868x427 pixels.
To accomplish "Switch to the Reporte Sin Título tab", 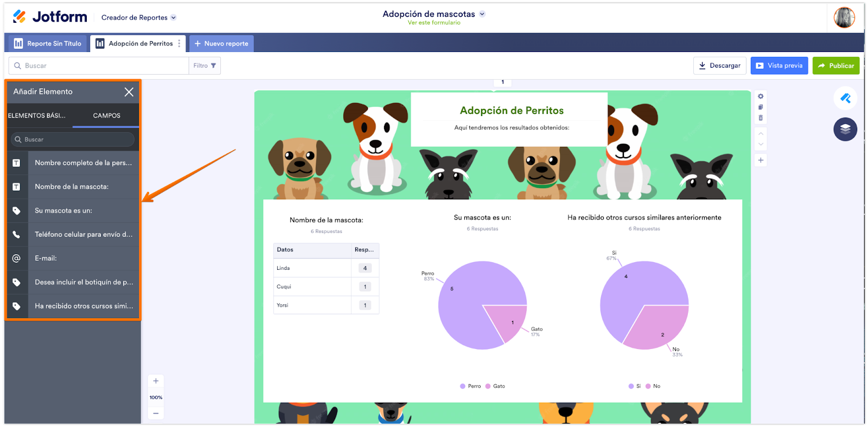I will tap(48, 43).
